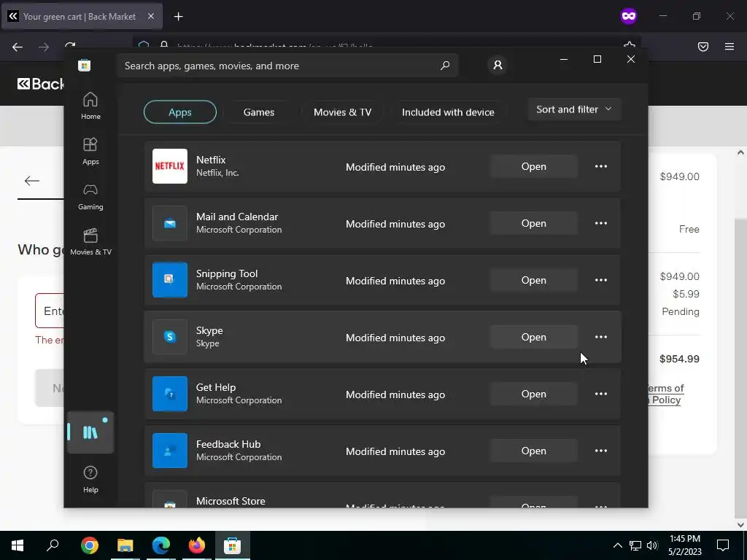Open File Explorer from taskbar
Viewport: 747px width, 560px height.
pos(125,545)
